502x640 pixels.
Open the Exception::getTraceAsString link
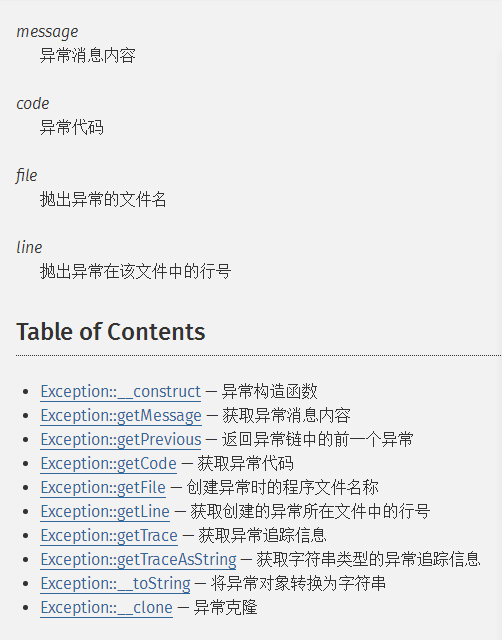[x=138, y=560]
